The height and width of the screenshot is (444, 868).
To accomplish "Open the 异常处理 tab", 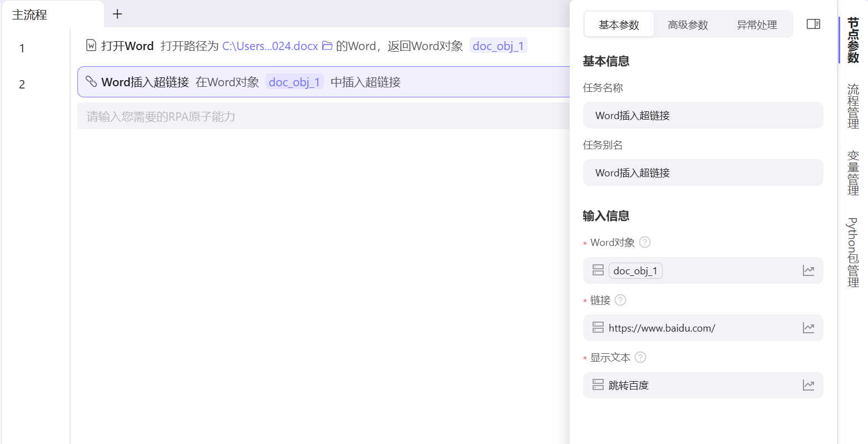I will [x=757, y=24].
